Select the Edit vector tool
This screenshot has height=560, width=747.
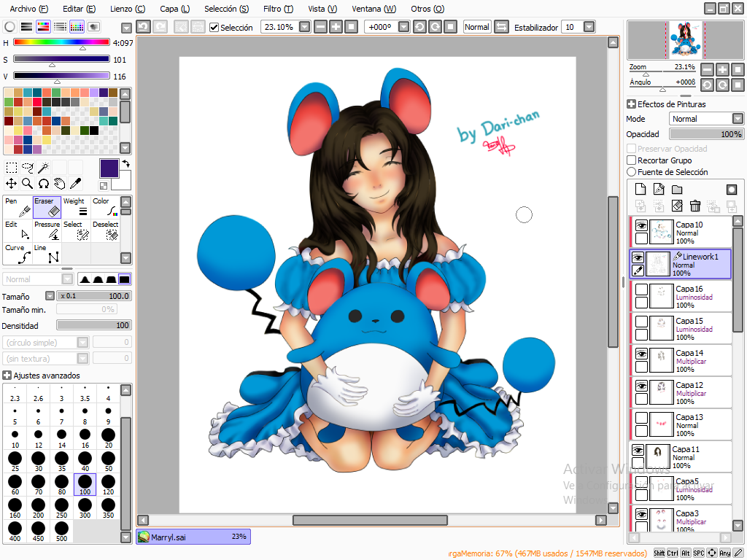[x=18, y=230]
